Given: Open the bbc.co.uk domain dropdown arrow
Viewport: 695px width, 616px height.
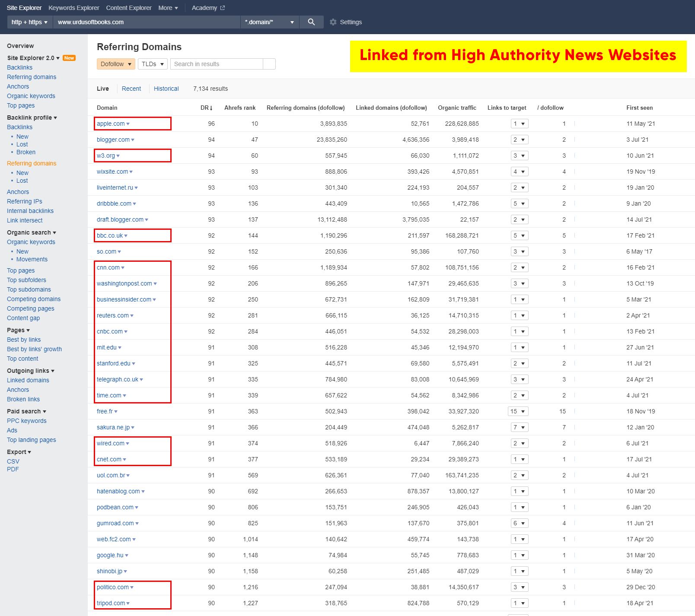Looking at the screenshot, I should [126, 236].
